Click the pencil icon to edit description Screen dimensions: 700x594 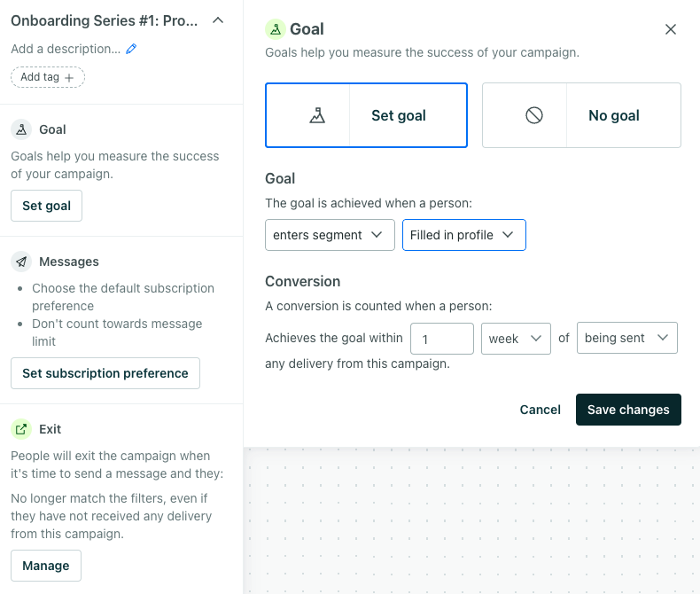pyautogui.click(x=131, y=50)
